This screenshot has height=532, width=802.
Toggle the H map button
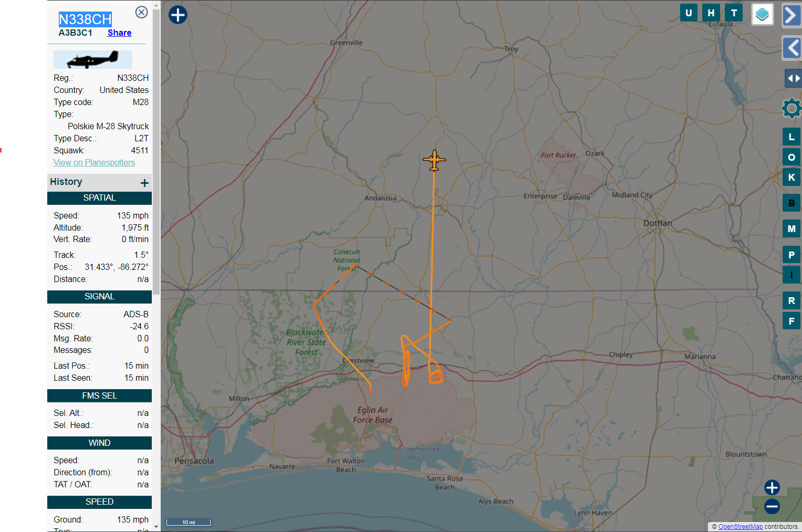pos(711,13)
